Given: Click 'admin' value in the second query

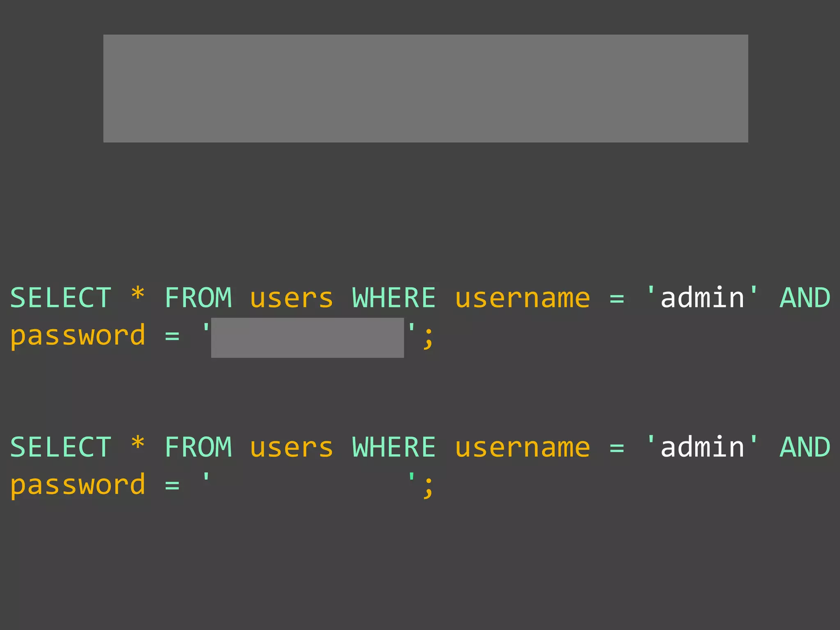Looking at the screenshot, I should coord(702,447).
